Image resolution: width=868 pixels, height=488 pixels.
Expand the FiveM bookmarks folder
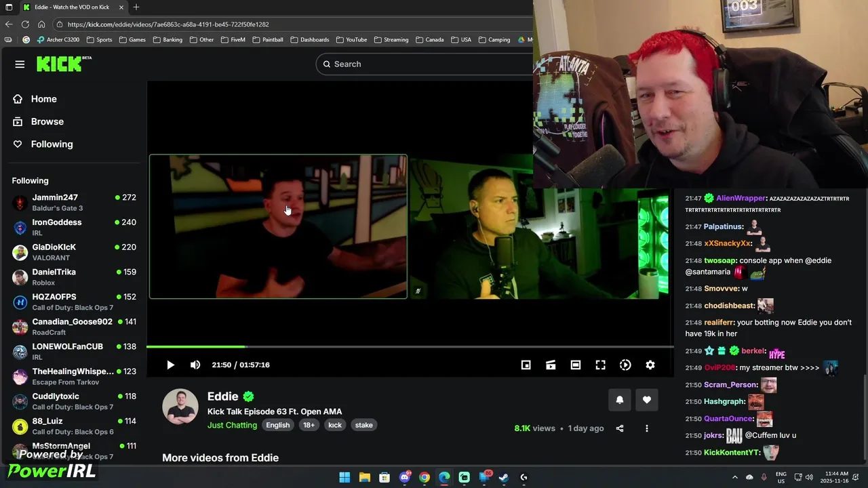pyautogui.click(x=233, y=40)
